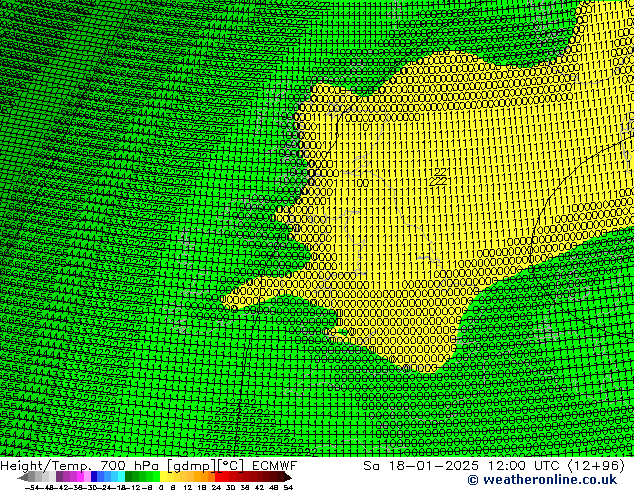The image size is (634, 490).
Task: Click the 12 value under the color scale
Action: click(188, 487)
